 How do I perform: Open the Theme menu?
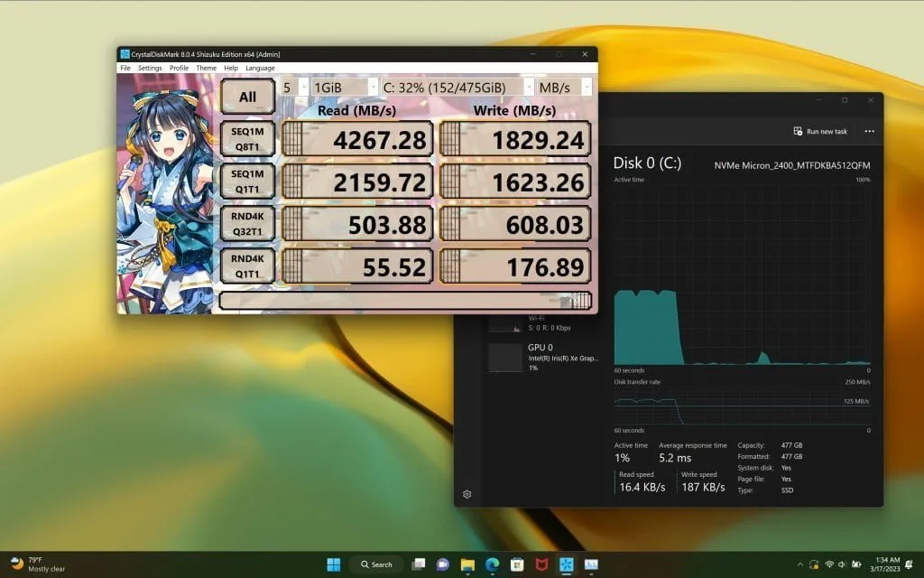click(x=206, y=68)
